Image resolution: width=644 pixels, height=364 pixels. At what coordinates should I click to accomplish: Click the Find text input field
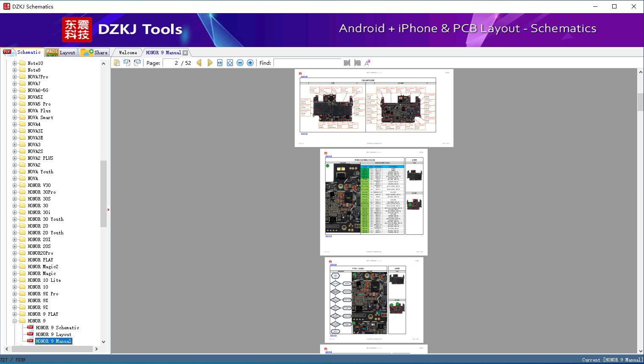coord(307,63)
